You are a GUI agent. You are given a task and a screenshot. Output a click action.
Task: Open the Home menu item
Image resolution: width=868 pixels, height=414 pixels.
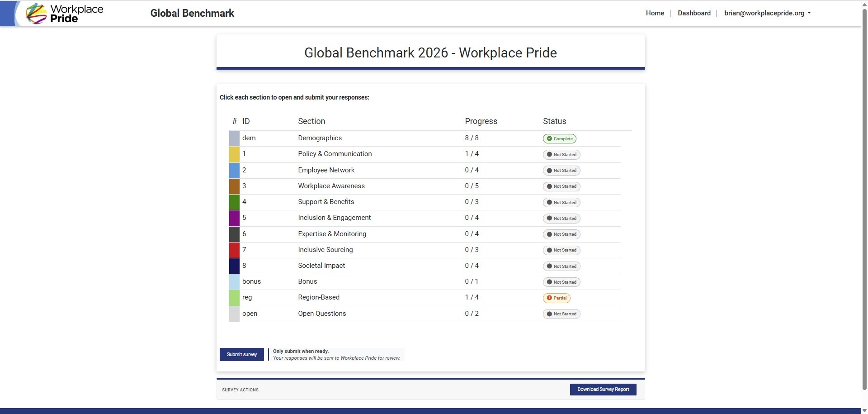pos(655,13)
